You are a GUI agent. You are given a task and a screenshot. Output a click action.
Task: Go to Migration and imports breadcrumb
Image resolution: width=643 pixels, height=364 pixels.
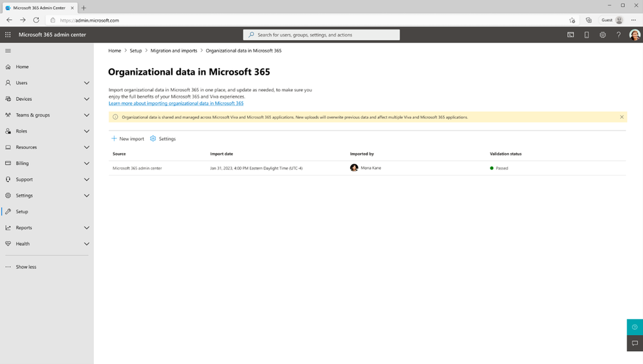[174, 51]
